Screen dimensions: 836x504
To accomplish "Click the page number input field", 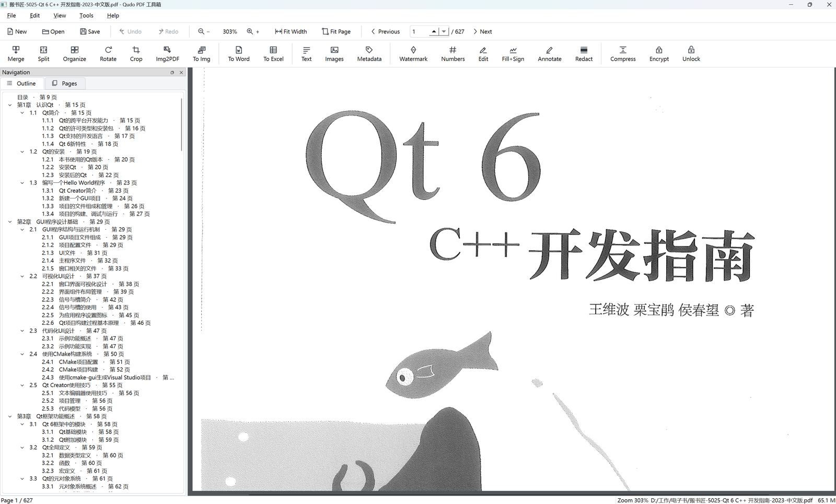I will 420,31.
